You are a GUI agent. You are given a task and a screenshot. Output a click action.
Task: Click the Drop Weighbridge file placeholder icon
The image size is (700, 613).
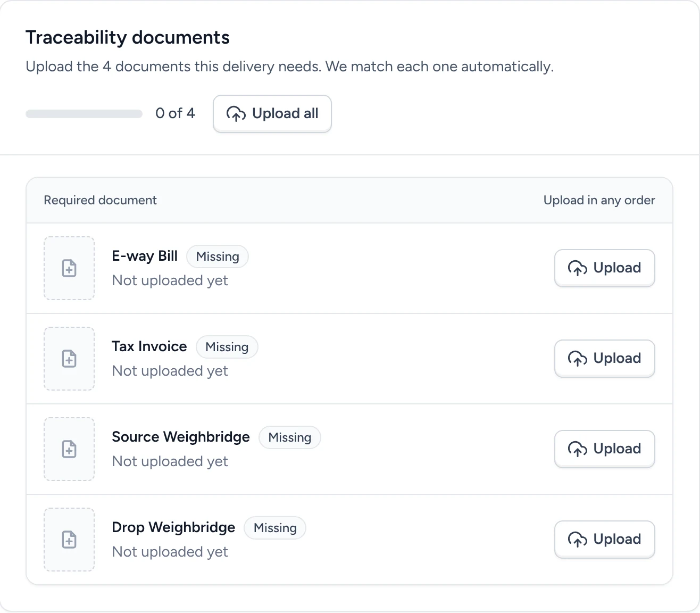tap(69, 540)
